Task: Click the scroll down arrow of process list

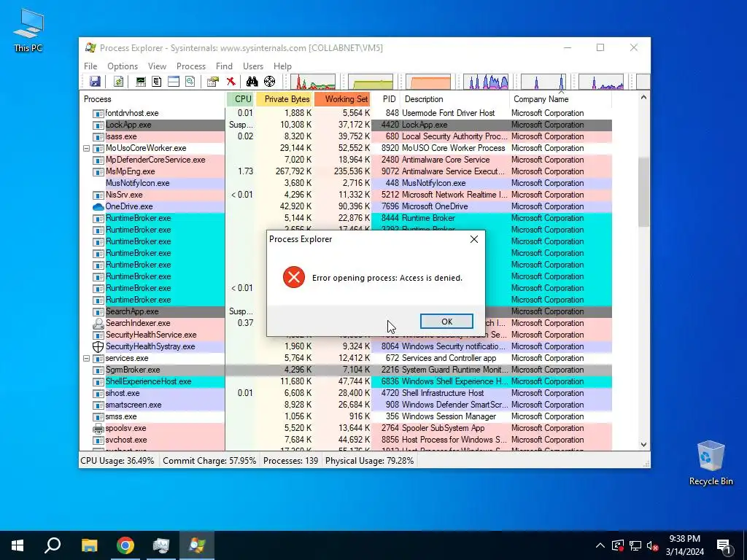Action: 643,445
